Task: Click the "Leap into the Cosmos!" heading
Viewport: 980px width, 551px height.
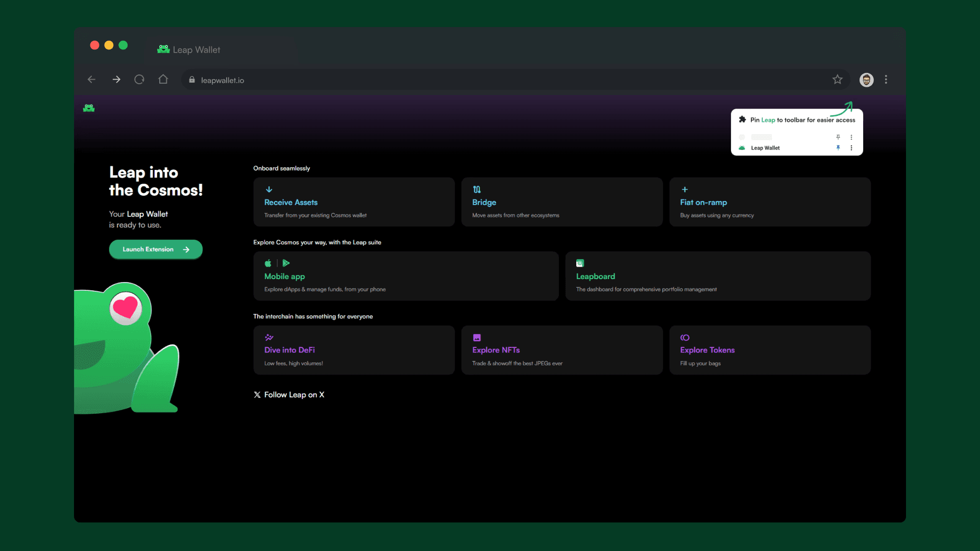Action: [x=156, y=181]
